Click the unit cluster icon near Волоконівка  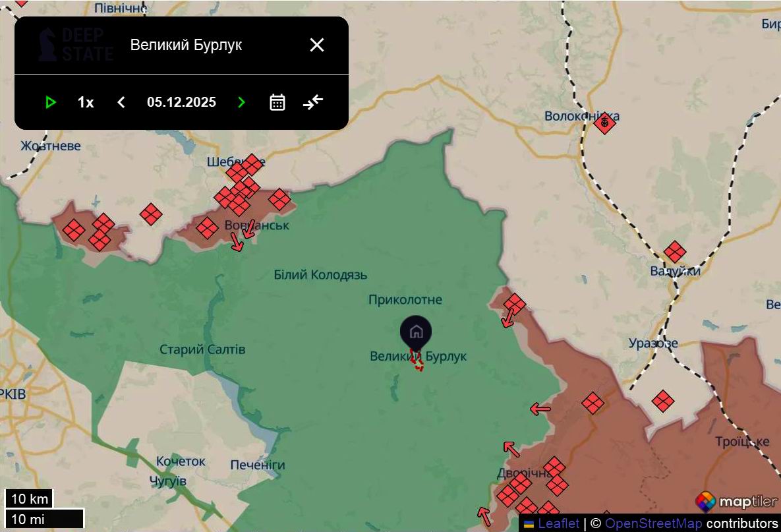604,123
